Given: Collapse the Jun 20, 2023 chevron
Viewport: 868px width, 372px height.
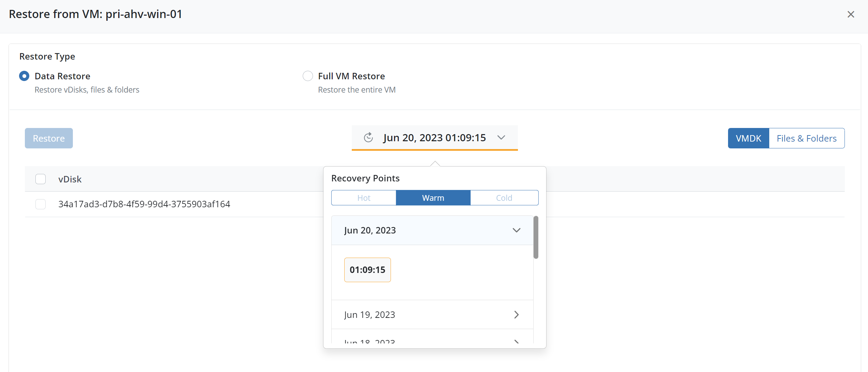Looking at the screenshot, I should click(x=516, y=230).
